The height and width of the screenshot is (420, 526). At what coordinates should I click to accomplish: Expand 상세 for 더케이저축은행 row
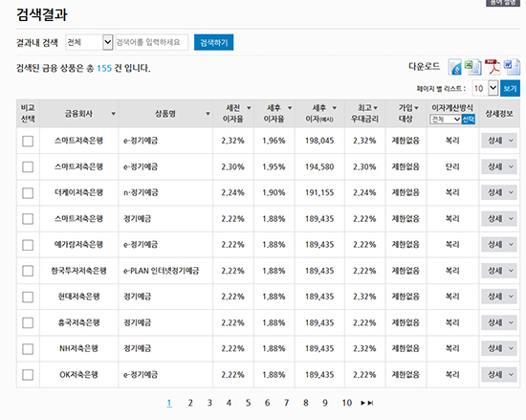(499, 192)
